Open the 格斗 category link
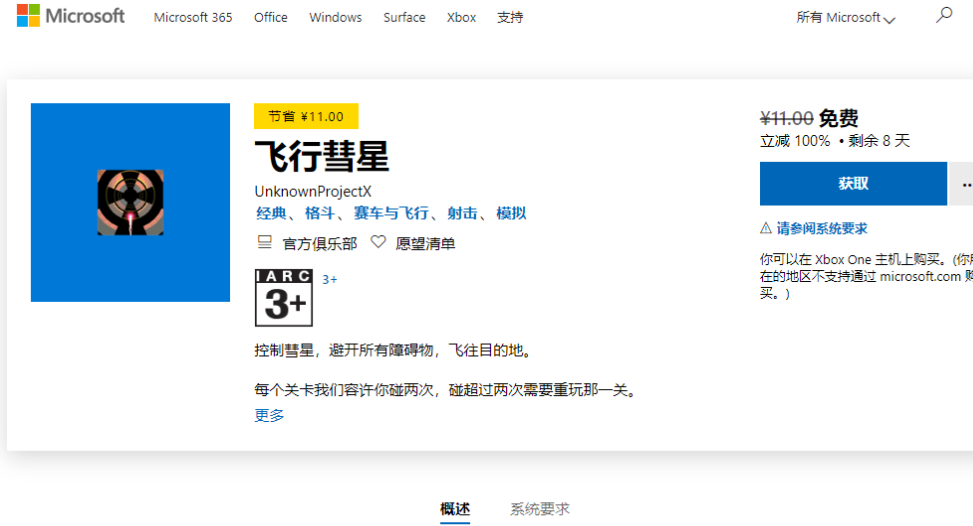This screenshot has width=973, height=526. (x=320, y=213)
